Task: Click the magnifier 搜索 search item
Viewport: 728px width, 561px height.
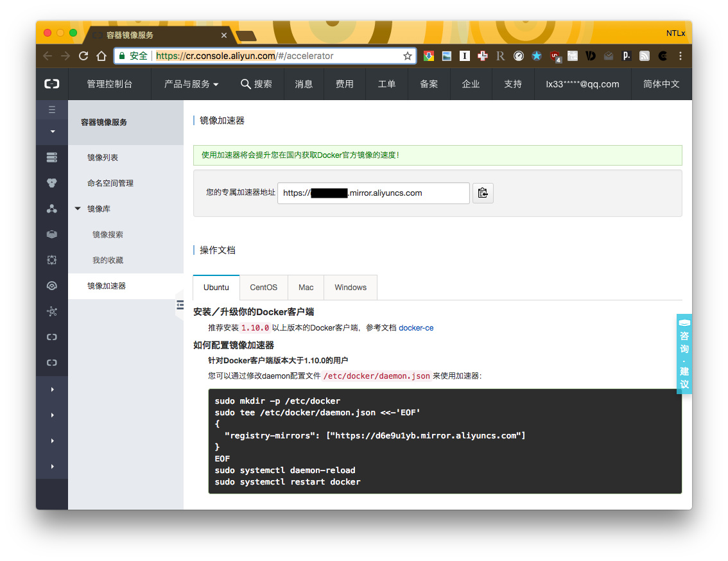Action: pyautogui.click(x=256, y=84)
